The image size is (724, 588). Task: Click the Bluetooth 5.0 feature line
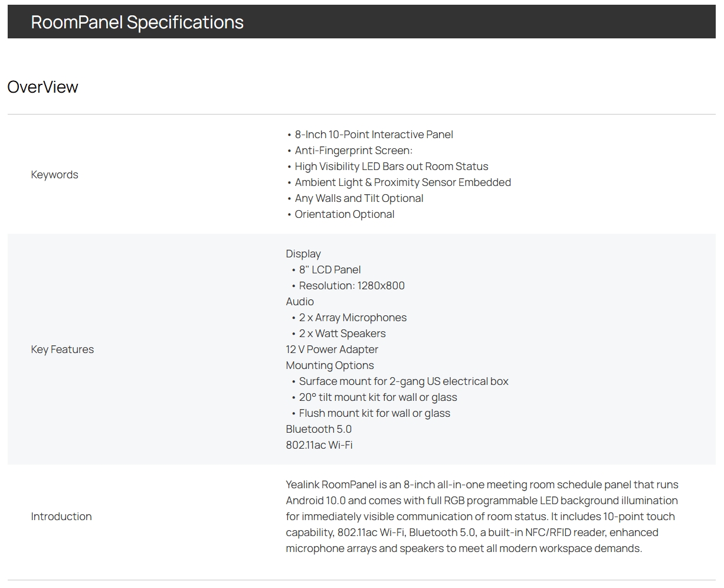click(x=319, y=429)
